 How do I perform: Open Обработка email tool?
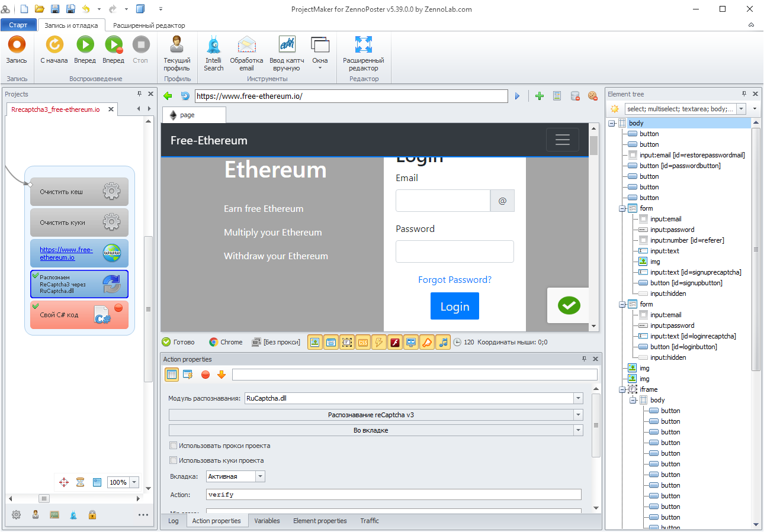tap(246, 53)
